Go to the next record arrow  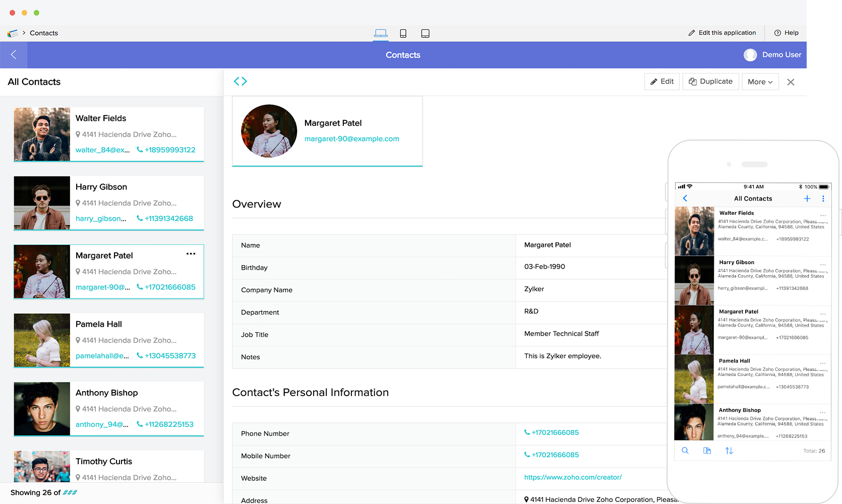click(244, 81)
